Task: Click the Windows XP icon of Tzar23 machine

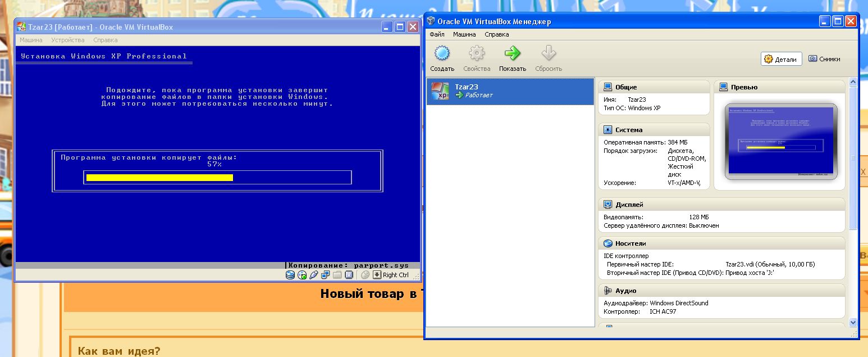Action: coord(440,91)
